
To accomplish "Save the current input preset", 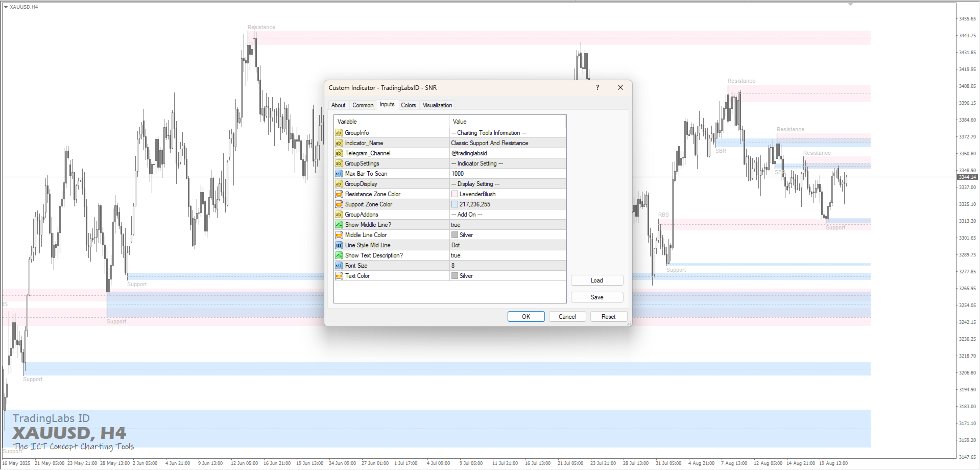I will pyautogui.click(x=596, y=297).
